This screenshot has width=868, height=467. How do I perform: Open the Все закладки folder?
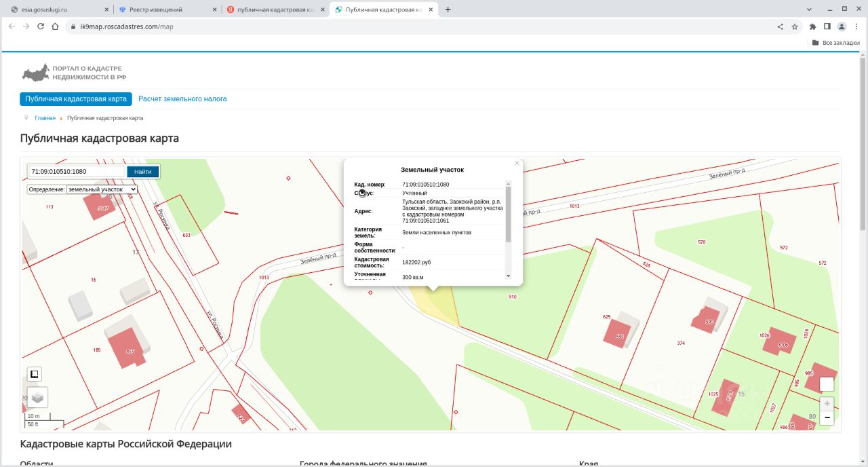[x=835, y=42]
